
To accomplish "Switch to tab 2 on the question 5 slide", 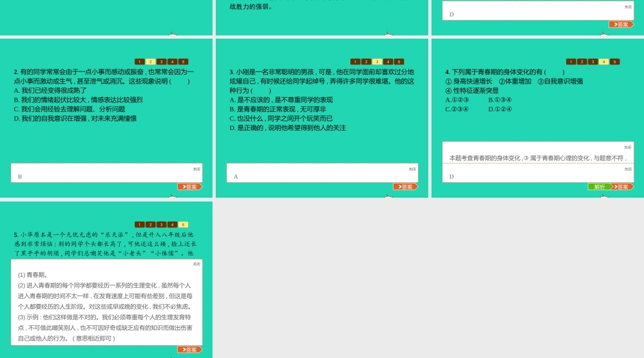I will point(150,225).
